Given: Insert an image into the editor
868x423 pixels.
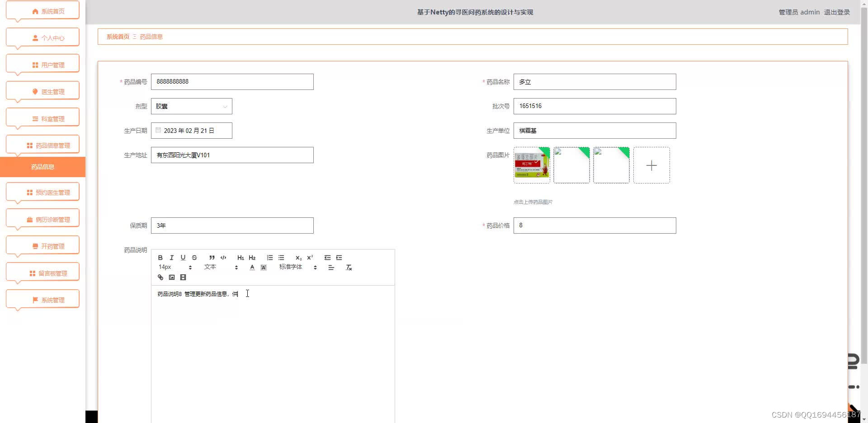Looking at the screenshot, I should (172, 277).
